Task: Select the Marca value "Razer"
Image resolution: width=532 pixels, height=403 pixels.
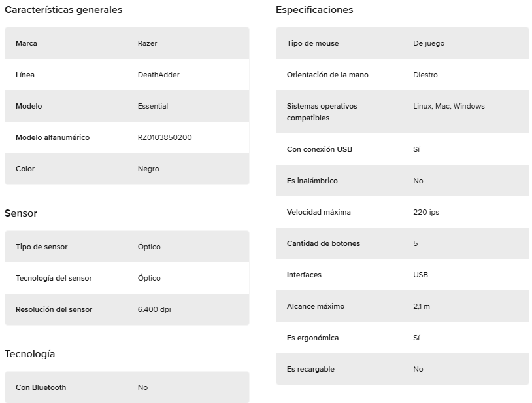Action: [x=147, y=43]
